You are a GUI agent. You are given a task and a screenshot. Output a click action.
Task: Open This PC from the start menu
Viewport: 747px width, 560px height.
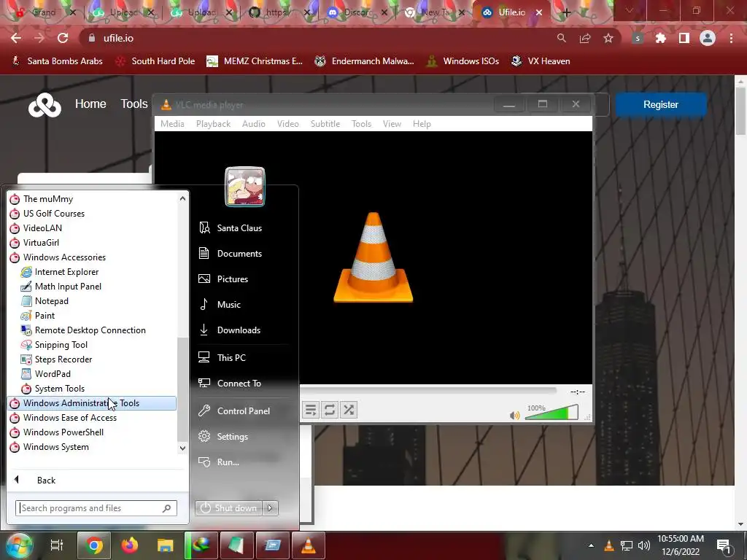tap(231, 357)
